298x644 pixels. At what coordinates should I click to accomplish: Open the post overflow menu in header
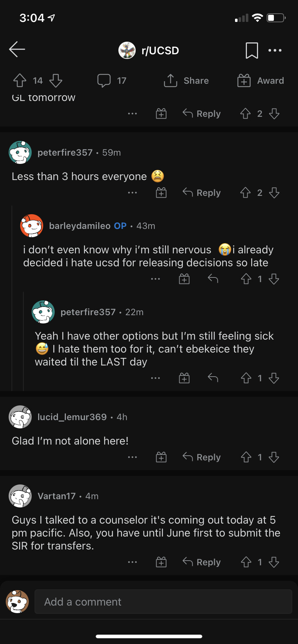click(275, 50)
